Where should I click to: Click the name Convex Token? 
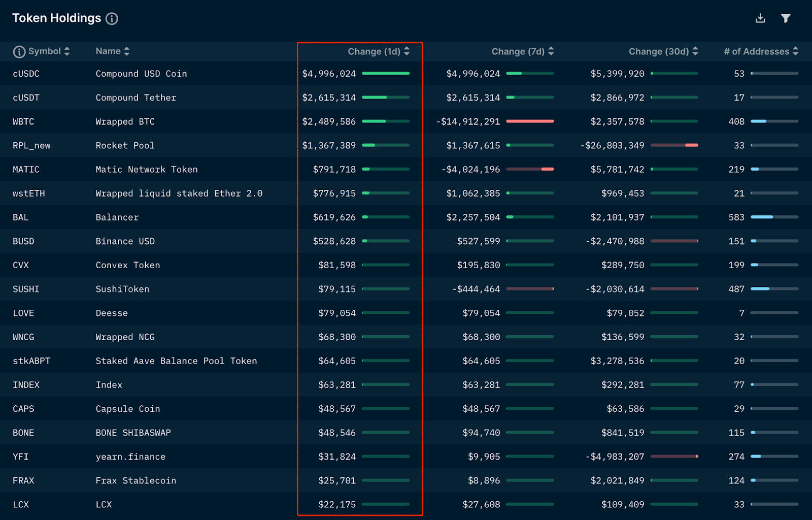coord(128,265)
